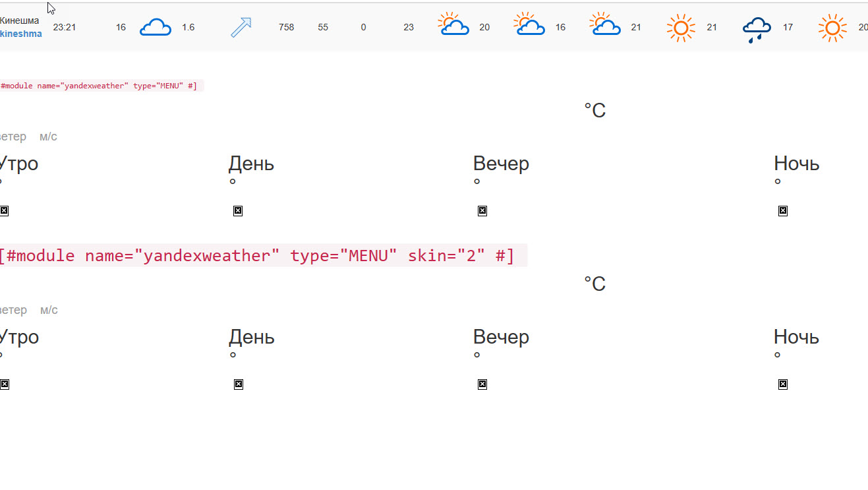Click broken image under lower Ночь heading
The width and height of the screenshot is (868, 490).
[783, 384]
